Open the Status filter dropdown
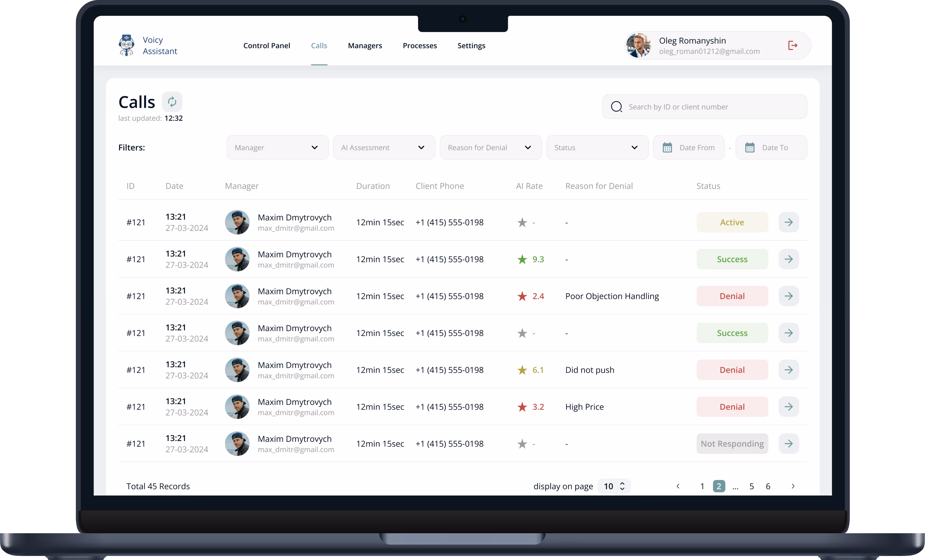This screenshot has height=560, width=925. (x=597, y=147)
